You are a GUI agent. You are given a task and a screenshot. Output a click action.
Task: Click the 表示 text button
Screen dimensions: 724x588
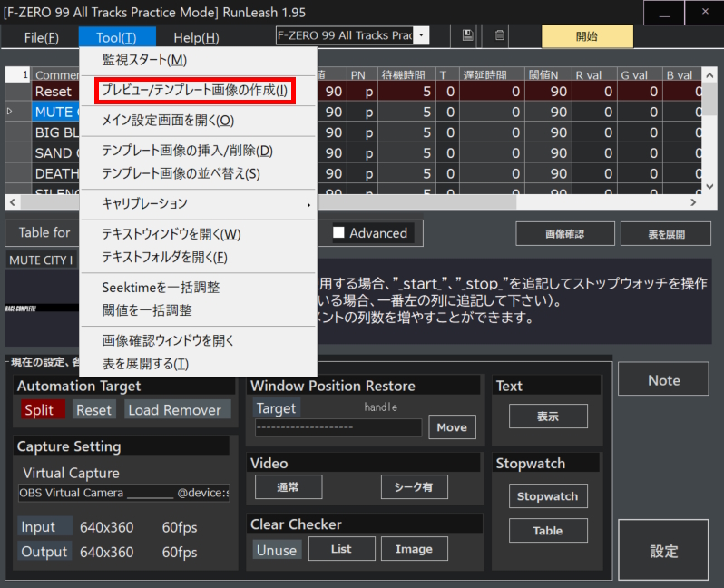point(548,416)
